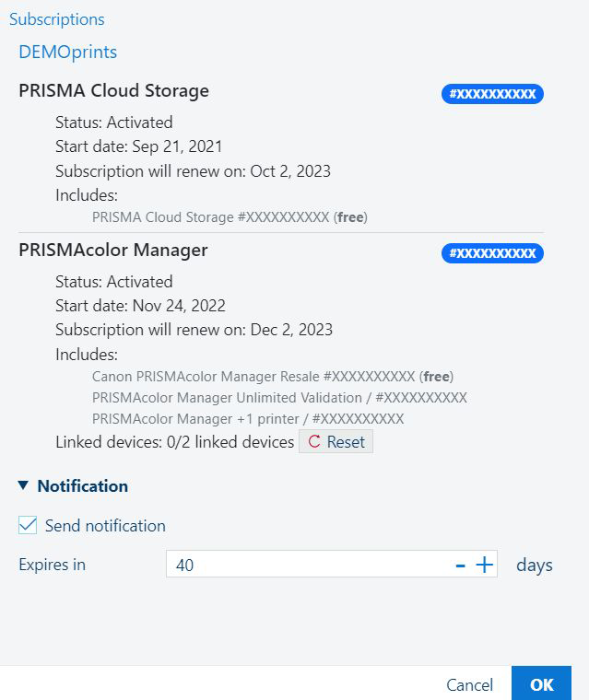The height and width of the screenshot is (700, 589).
Task: Click the minus icon to decrease days
Action: pos(461,565)
